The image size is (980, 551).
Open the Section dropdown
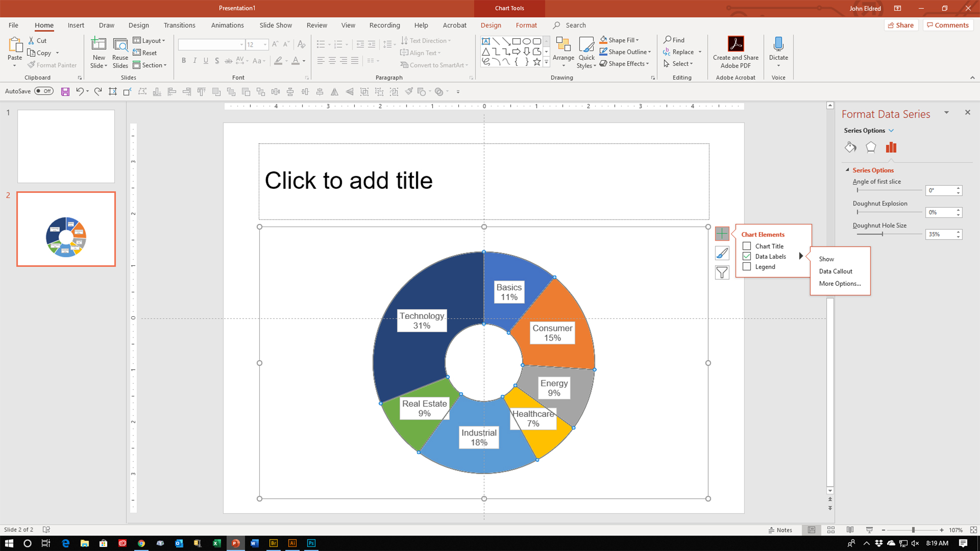(x=150, y=65)
